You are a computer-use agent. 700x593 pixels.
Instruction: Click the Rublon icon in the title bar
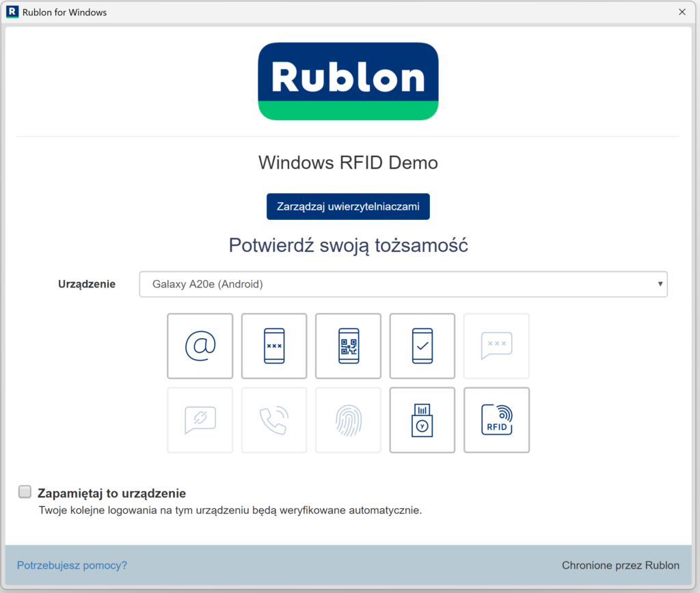[x=12, y=12]
